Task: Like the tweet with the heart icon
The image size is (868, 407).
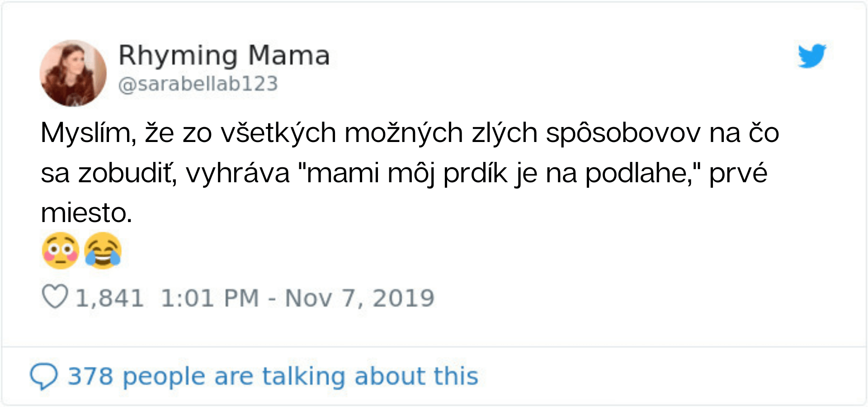Action: point(55,297)
